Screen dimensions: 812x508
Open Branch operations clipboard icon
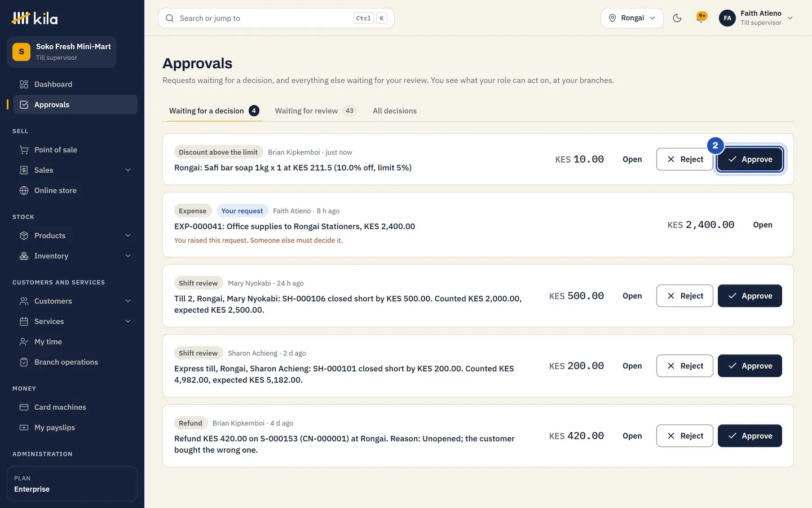coord(24,362)
